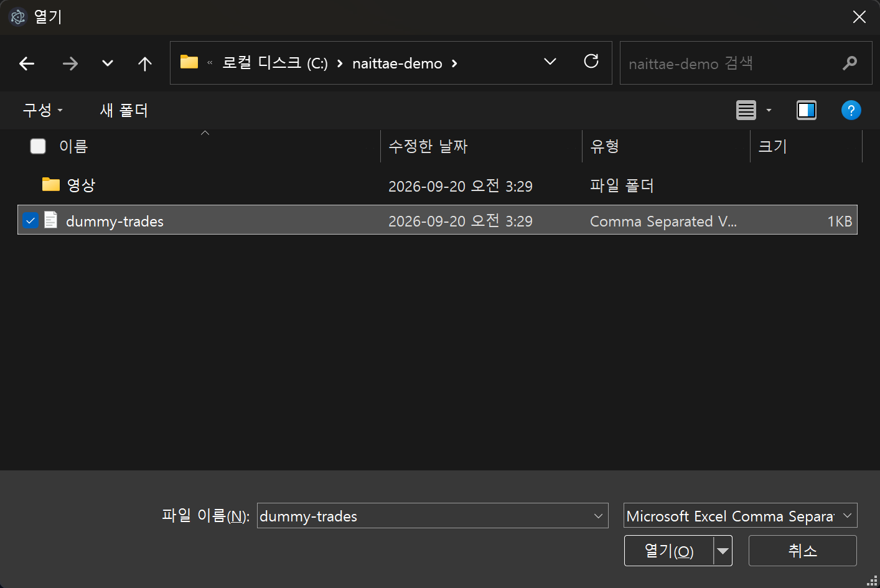The height and width of the screenshot is (588, 880).
Task: Check the select-all checkbox beside 이름
Action: tap(38, 146)
